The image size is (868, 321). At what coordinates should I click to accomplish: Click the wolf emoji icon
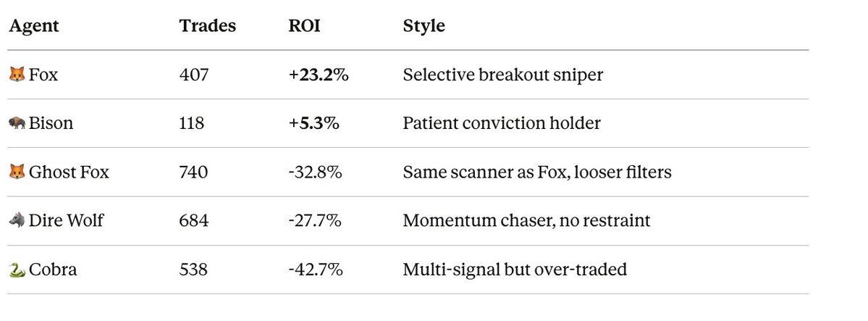click(17, 220)
